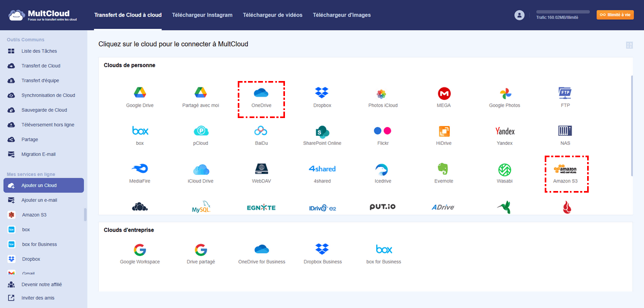Select the MEGA cloud

click(x=444, y=98)
